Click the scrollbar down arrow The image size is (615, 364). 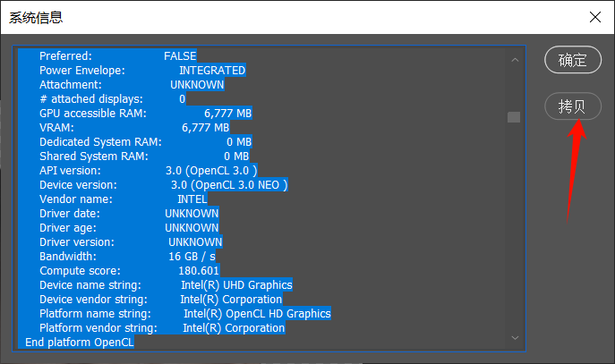click(514, 337)
